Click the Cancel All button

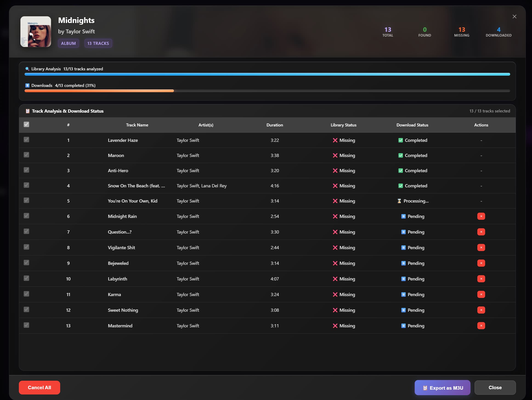pyautogui.click(x=40, y=388)
